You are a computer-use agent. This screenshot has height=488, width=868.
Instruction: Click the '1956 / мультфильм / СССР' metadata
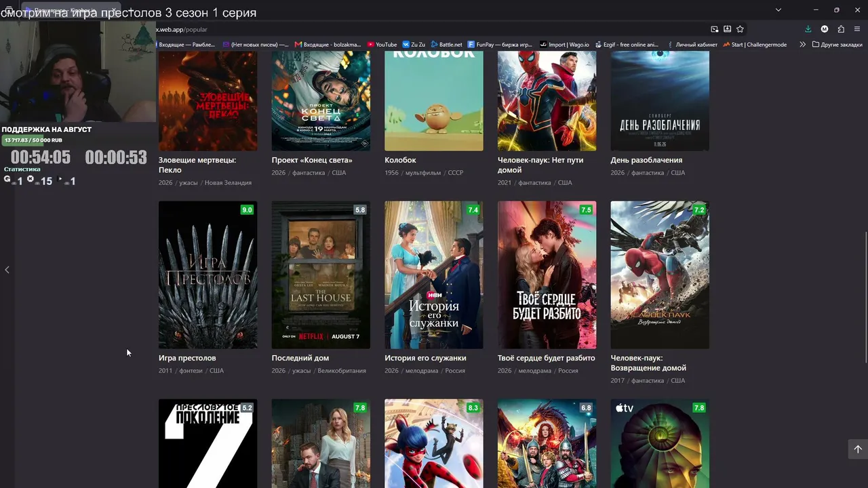coord(424,173)
